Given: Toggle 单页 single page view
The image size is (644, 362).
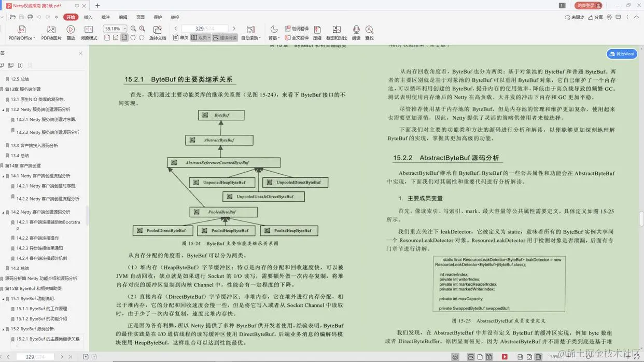Looking at the screenshot, I should point(180,38).
